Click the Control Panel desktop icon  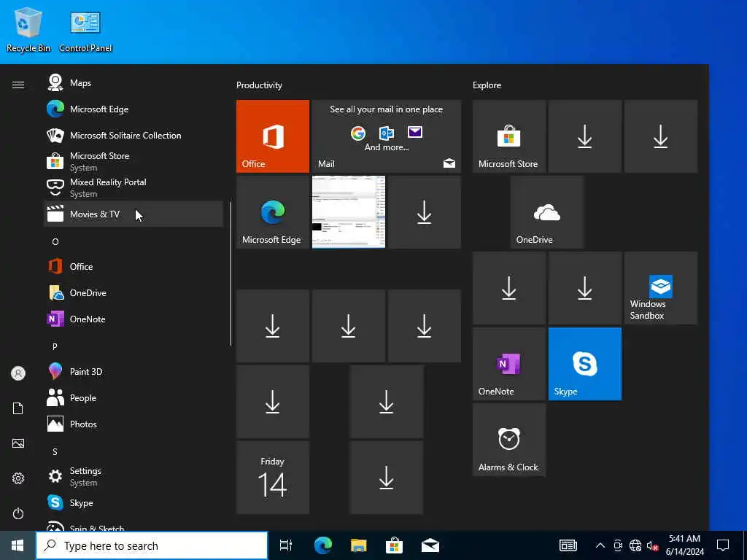(85, 31)
